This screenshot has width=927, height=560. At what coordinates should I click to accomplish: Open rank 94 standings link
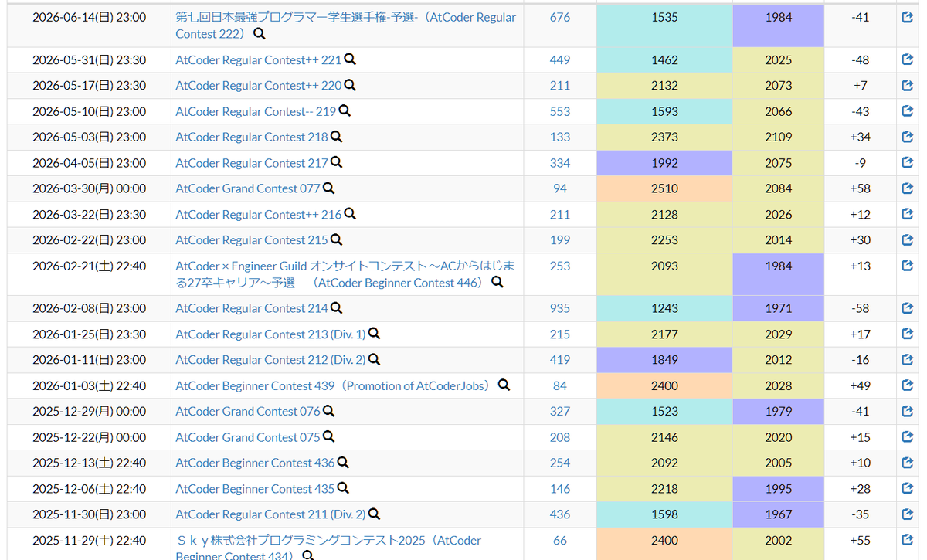[x=560, y=188]
